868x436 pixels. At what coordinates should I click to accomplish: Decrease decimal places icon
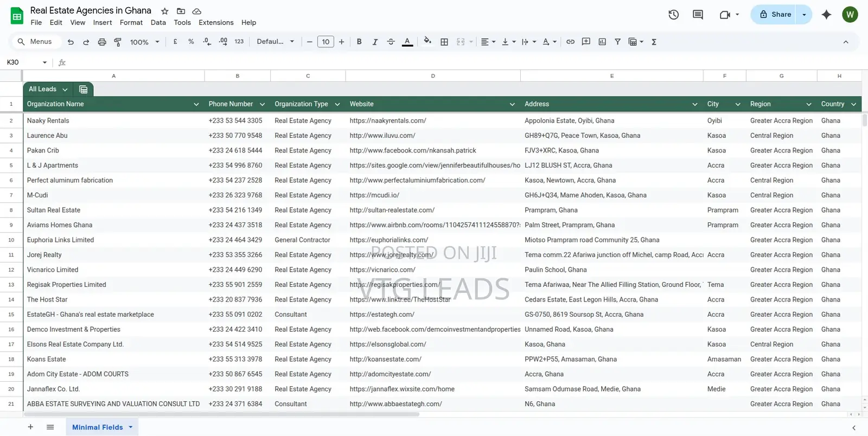point(207,42)
